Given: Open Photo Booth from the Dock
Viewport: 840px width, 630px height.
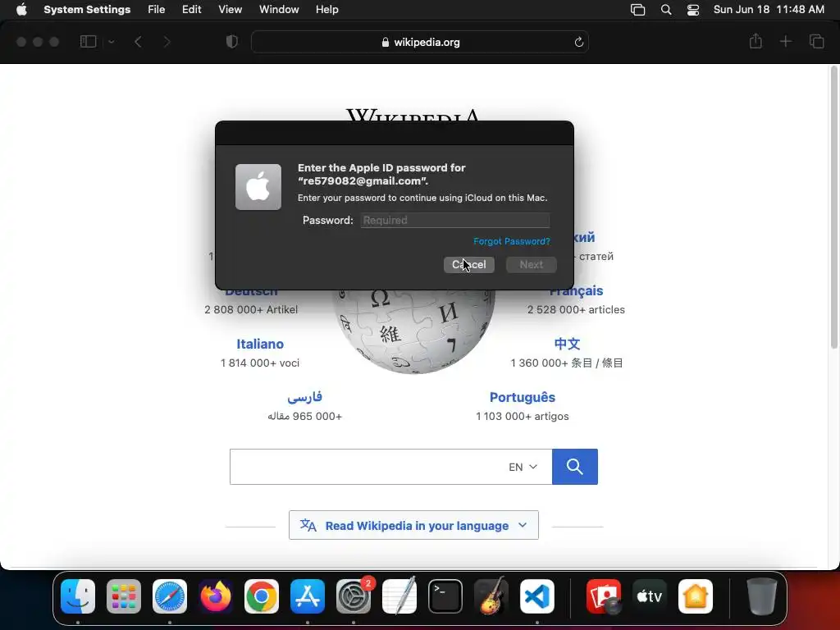Looking at the screenshot, I should click(604, 596).
